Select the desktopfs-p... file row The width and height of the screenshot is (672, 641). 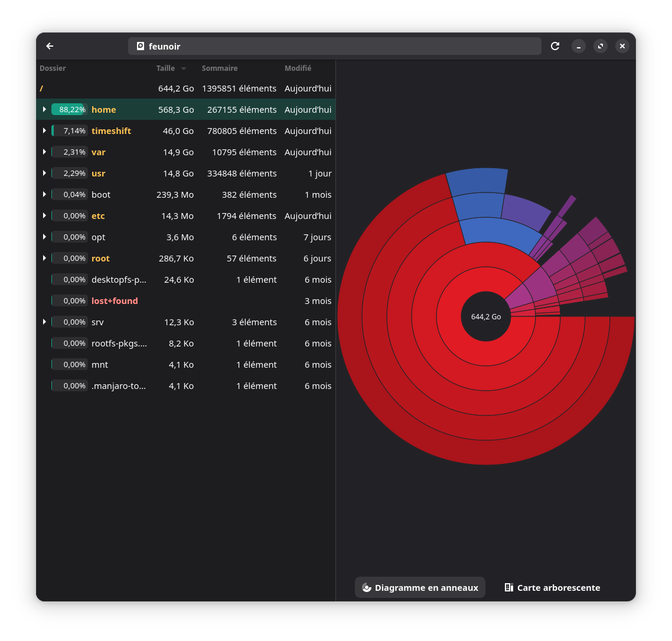point(185,279)
